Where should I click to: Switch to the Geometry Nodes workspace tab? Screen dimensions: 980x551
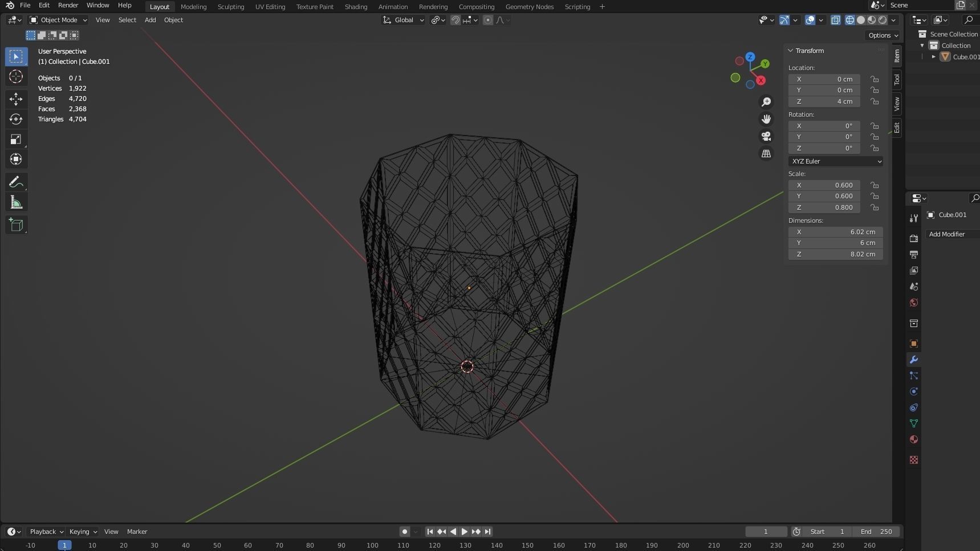click(x=530, y=7)
